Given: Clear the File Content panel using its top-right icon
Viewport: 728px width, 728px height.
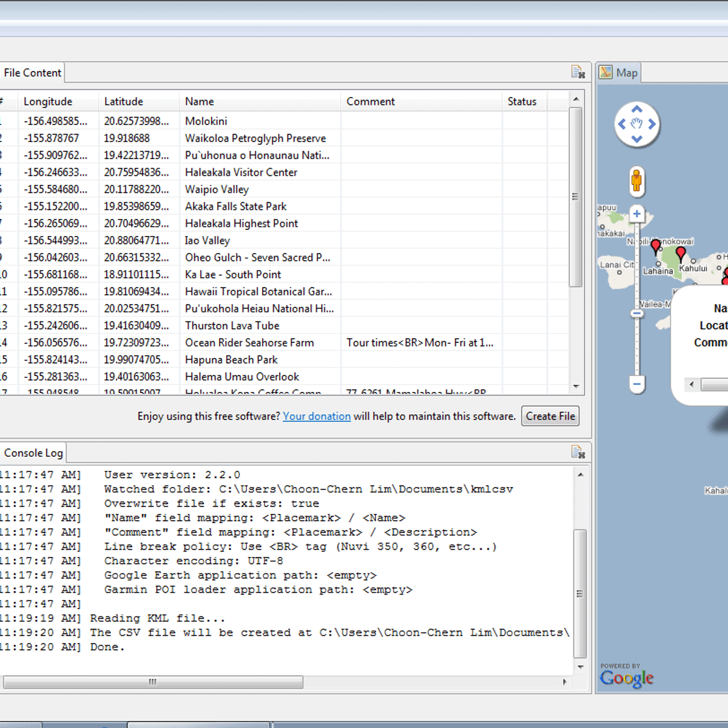Looking at the screenshot, I should tap(578, 72).
